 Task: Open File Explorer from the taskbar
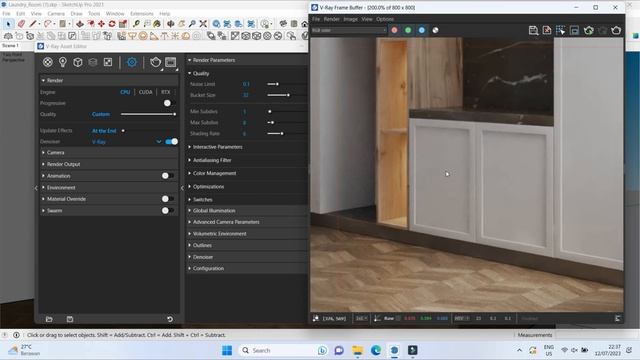pyautogui.click(x=358, y=350)
